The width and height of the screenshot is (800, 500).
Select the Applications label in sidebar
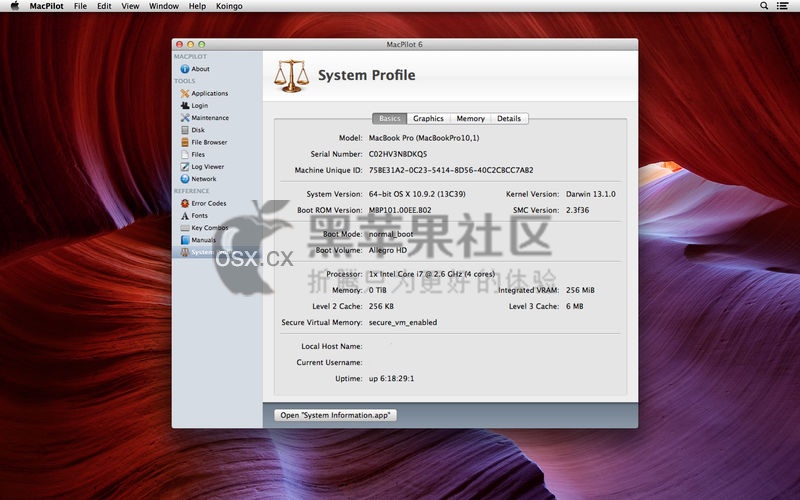[x=210, y=93]
